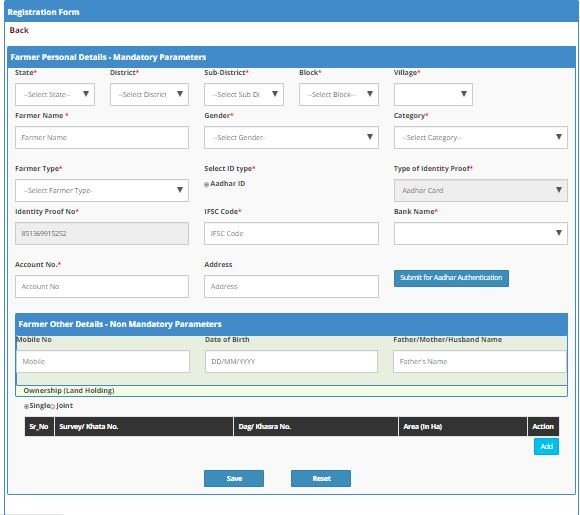
Task: Select the Single ownership radio button
Action: tap(26, 406)
